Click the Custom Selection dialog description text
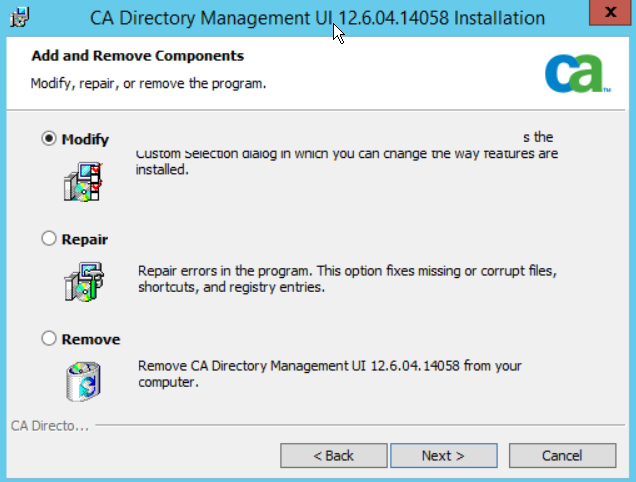The image size is (636, 482). [346, 162]
